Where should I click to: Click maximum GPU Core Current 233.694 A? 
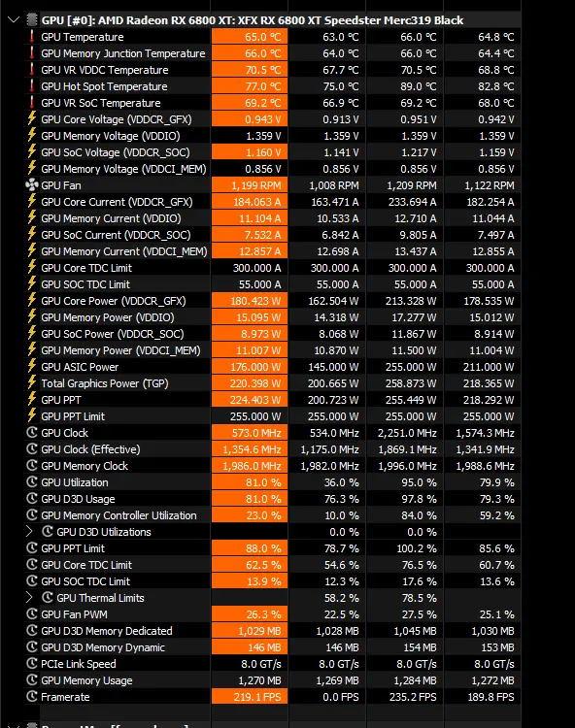[x=412, y=202]
